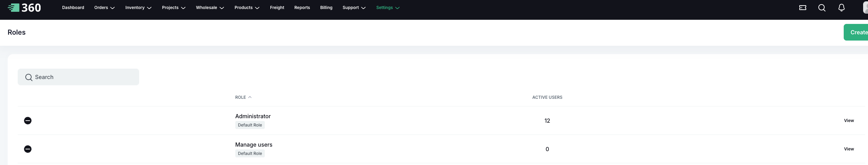Image resolution: width=868 pixels, height=165 pixels.
Task: Open notifications bell icon
Action: pos(841,8)
